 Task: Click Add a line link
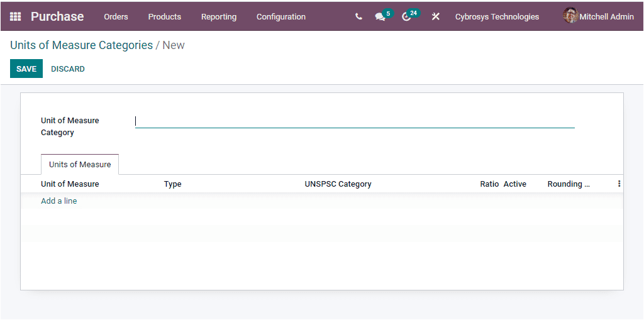(59, 201)
